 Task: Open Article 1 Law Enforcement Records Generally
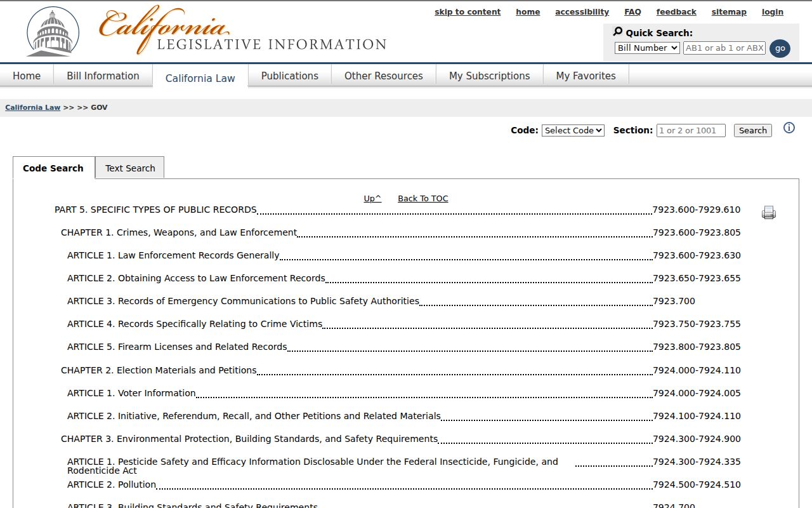click(173, 255)
